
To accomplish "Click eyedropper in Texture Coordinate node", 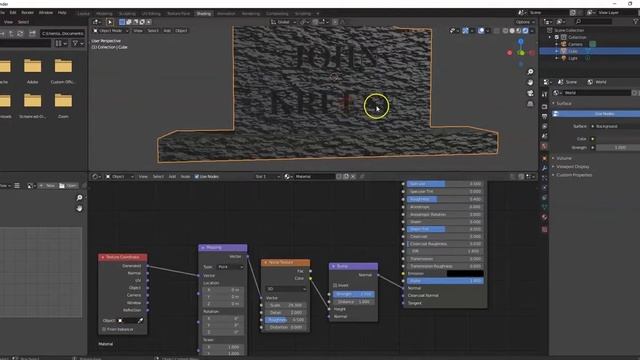I will pyautogui.click(x=140, y=321).
